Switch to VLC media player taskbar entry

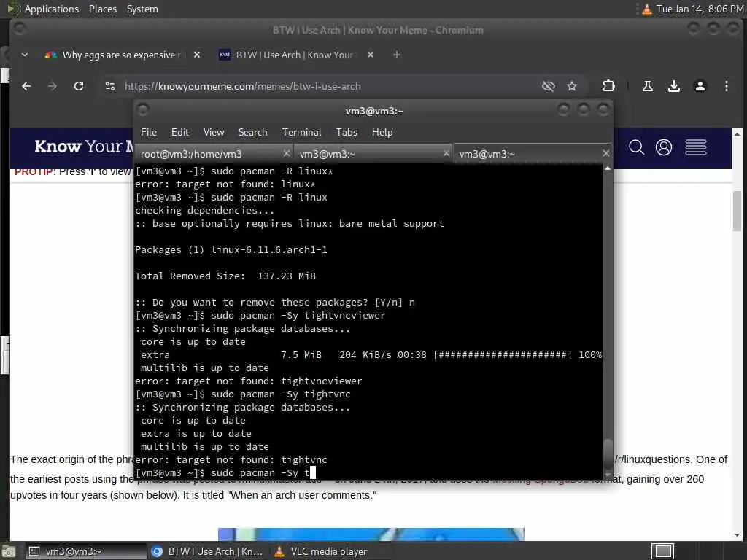click(x=329, y=551)
